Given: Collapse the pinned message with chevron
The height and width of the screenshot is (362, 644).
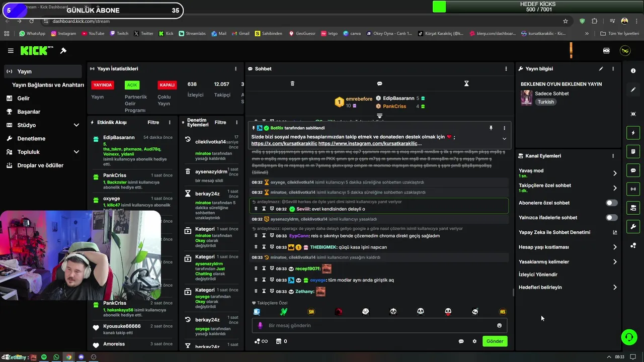Looking at the screenshot, I should 504,139.
